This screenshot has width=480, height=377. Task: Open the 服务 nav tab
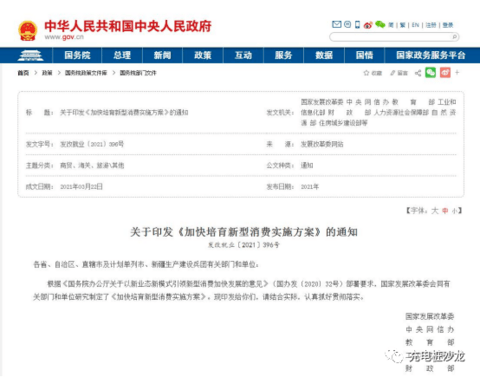(283, 55)
